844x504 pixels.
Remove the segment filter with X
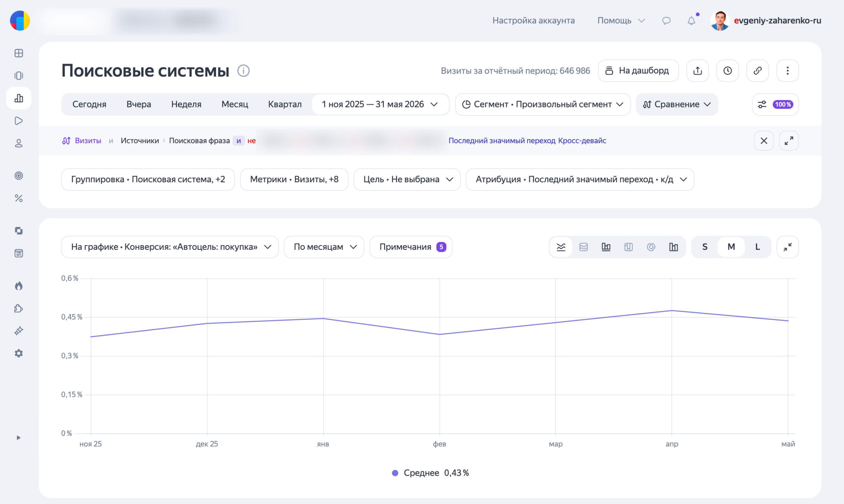tap(764, 141)
